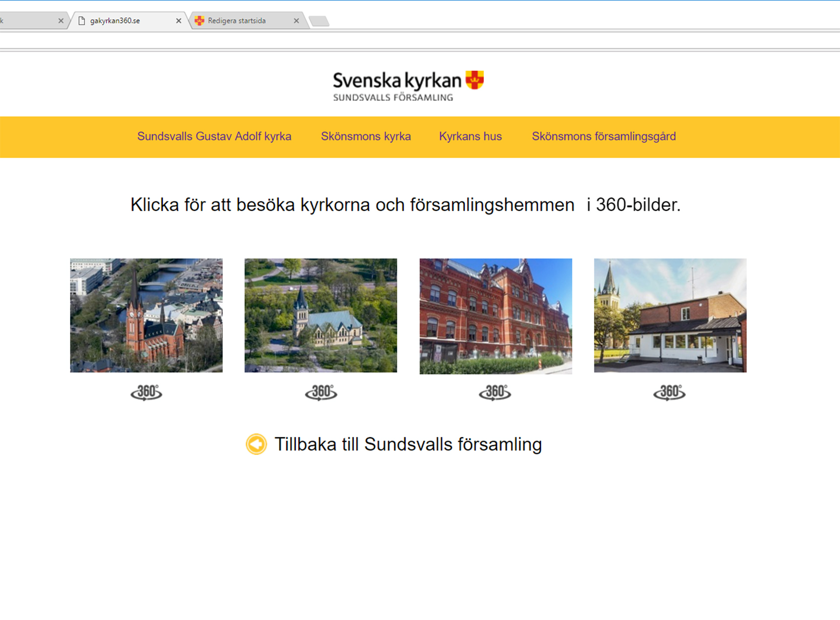The image size is (840, 620).
Task: Click favicon on Redigera startsida tab
Action: [x=199, y=21]
